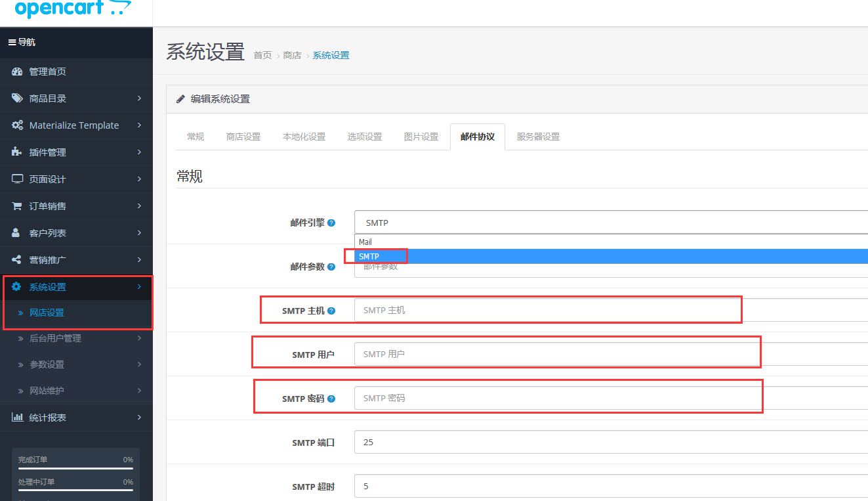868x501 pixels.
Task: Click the SMTP 端口 field showing 25
Action: tap(611, 442)
